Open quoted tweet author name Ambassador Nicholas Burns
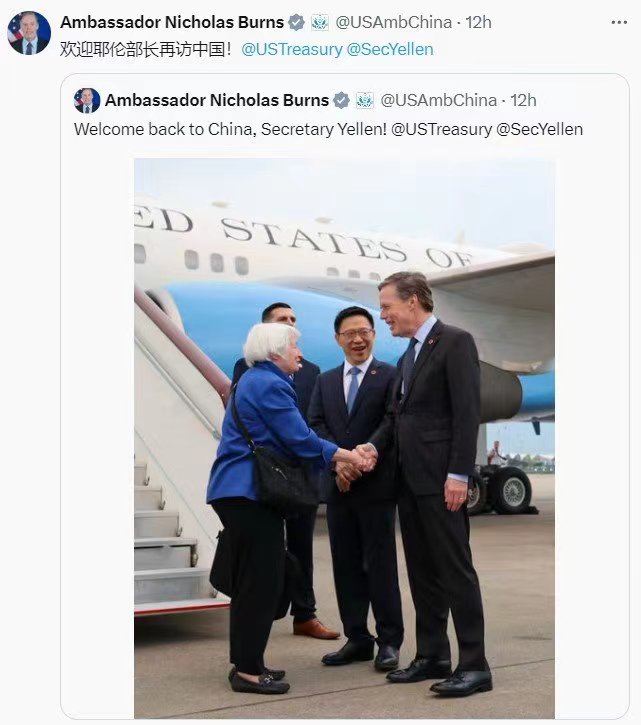 pyautogui.click(x=217, y=100)
